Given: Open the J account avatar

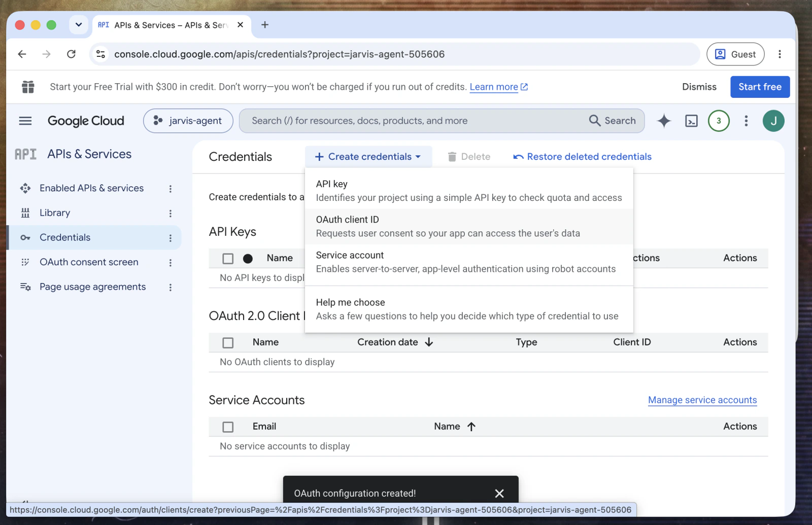Looking at the screenshot, I should pos(773,121).
